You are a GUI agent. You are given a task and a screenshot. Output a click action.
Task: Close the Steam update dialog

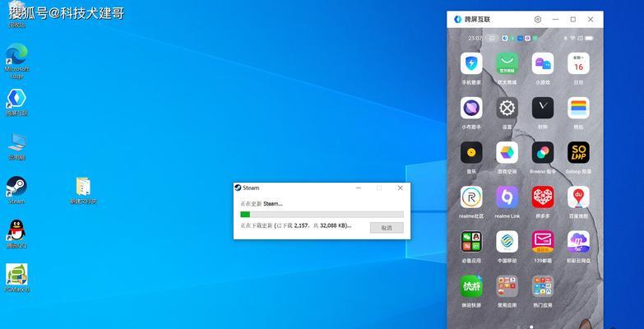click(400, 188)
